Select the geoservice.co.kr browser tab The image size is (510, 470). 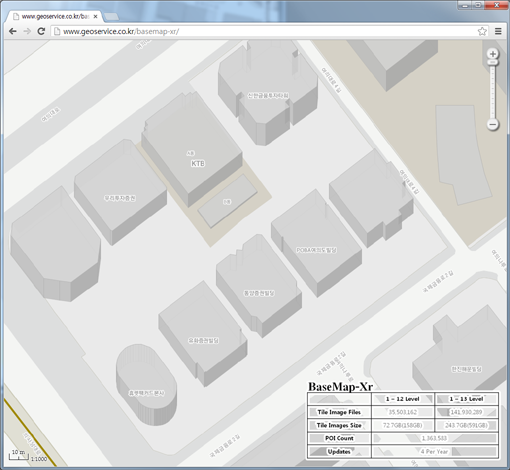point(54,16)
